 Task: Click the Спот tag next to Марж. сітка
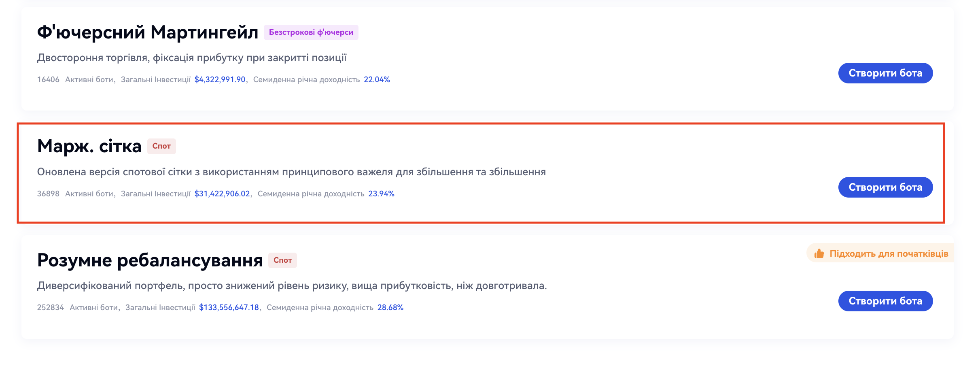tap(161, 146)
